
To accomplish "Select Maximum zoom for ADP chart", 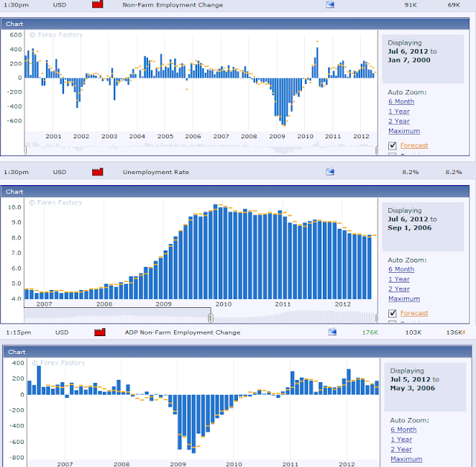I will [x=407, y=459].
